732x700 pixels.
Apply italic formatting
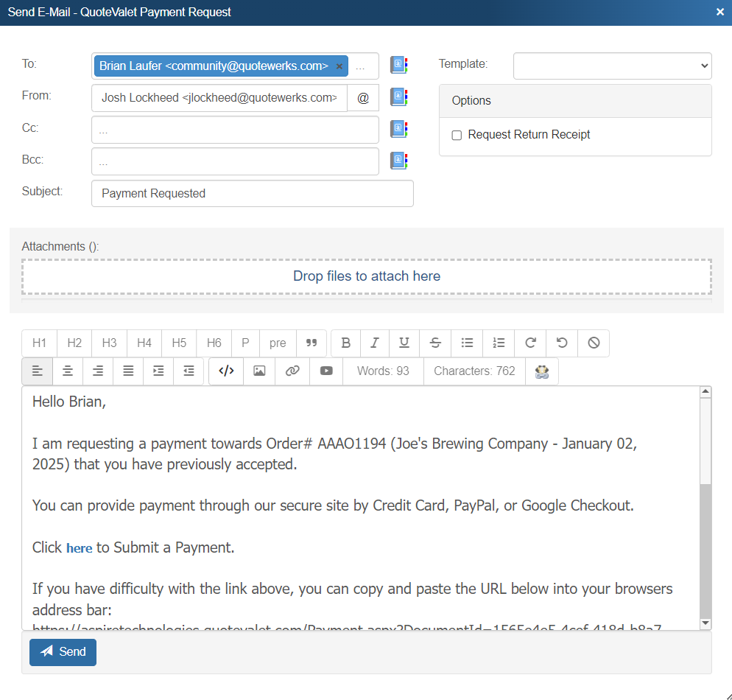coord(375,343)
